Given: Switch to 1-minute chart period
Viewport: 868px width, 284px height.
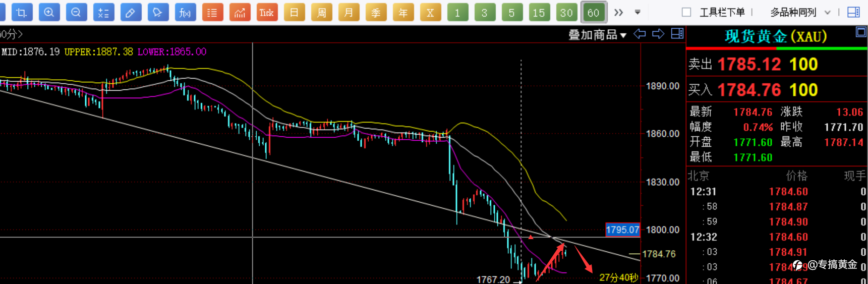Looking at the screenshot, I should [457, 12].
